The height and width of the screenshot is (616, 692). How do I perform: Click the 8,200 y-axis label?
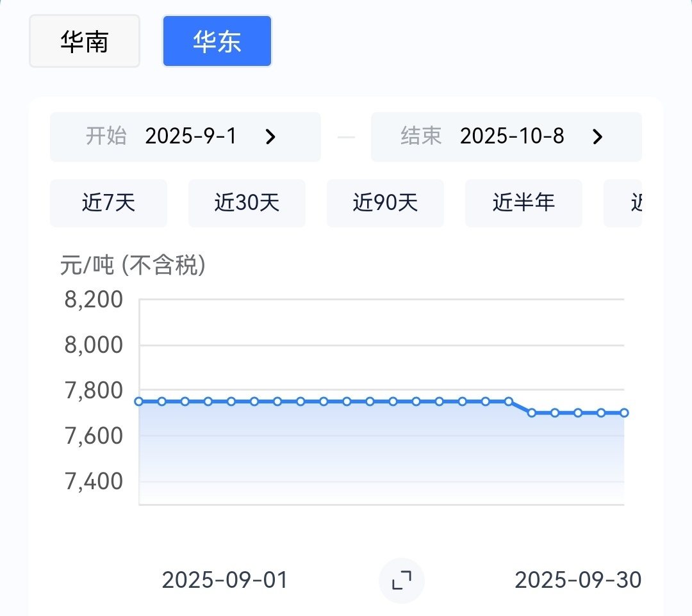(94, 299)
